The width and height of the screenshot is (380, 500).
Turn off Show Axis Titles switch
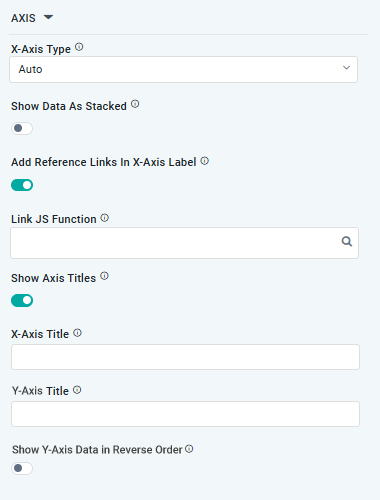point(22,300)
